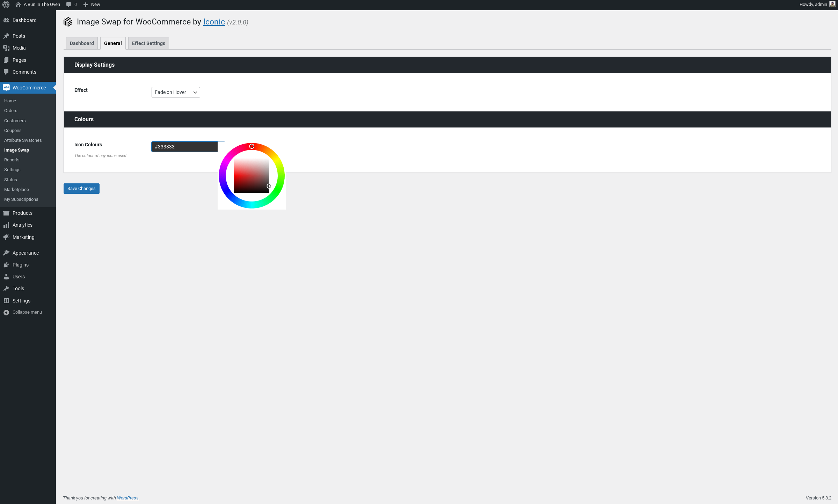Click the WordPress logo icon
This screenshot has height=504, width=838.
coord(6,5)
